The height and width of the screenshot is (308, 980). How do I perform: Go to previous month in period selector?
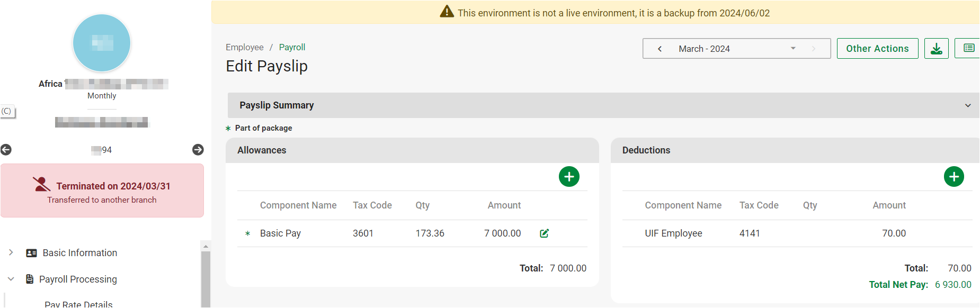pos(660,49)
